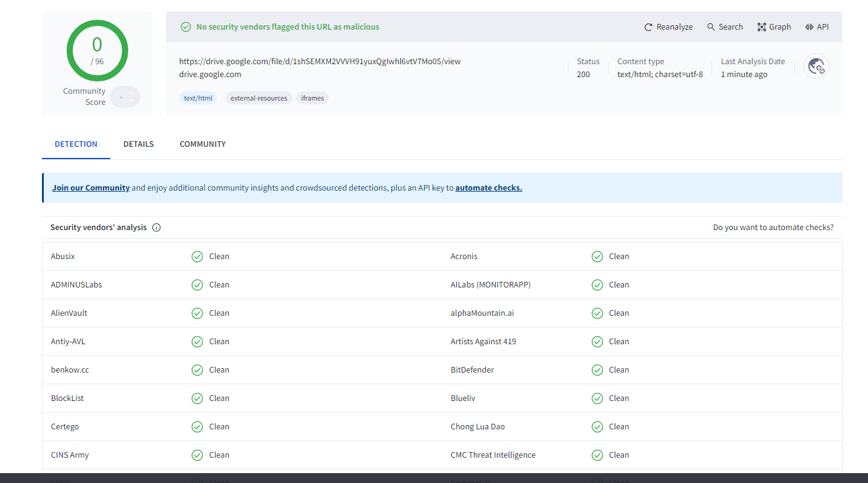Click the clean check icon for AlienVault

(x=197, y=313)
